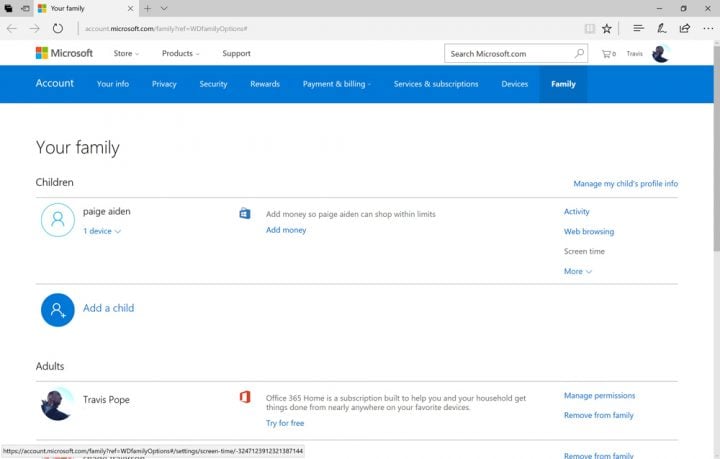Click the browser address bar URL
Image resolution: width=720 pixels, height=459 pixels.
[x=166, y=28]
